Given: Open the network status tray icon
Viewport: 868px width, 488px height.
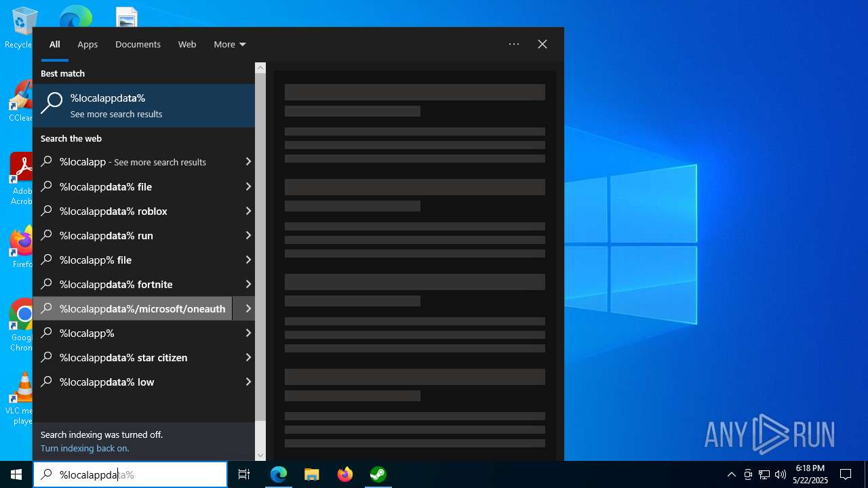Looking at the screenshot, I should pos(764,474).
